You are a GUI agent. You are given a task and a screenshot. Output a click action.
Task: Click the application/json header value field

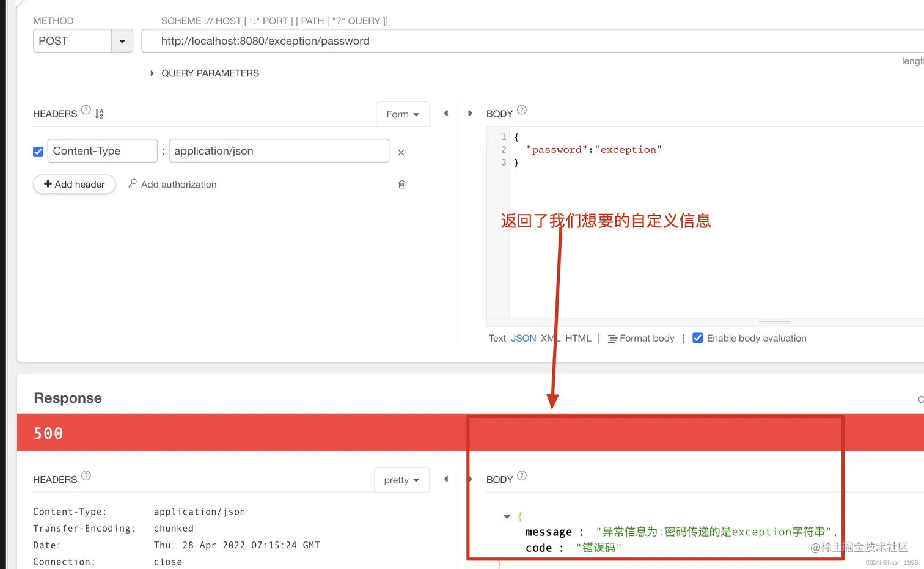(279, 151)
